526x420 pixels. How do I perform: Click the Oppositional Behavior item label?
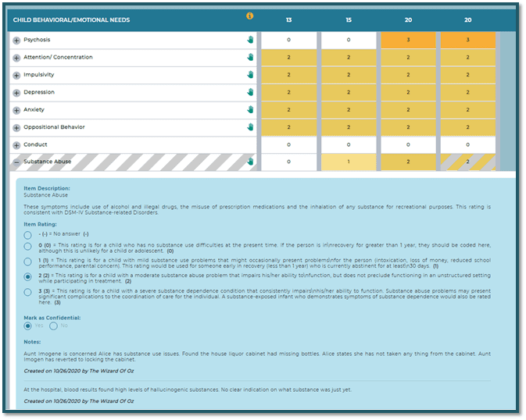[54, 127]
